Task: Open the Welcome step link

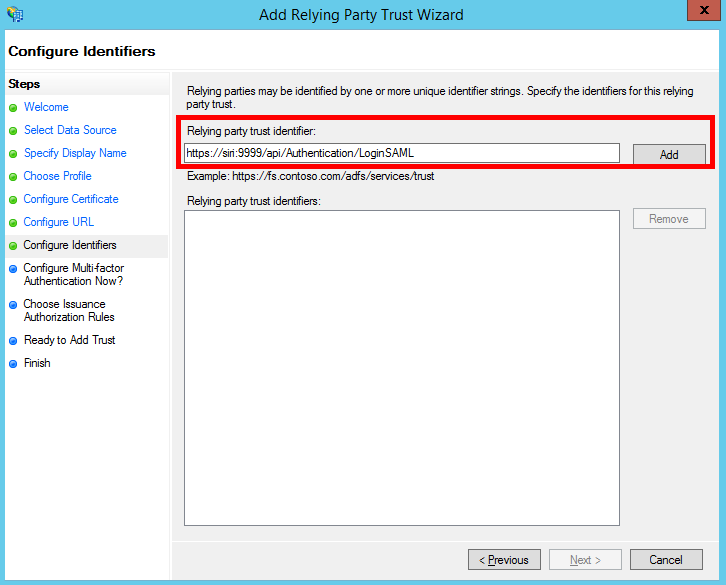Action: tap(46, 107)
